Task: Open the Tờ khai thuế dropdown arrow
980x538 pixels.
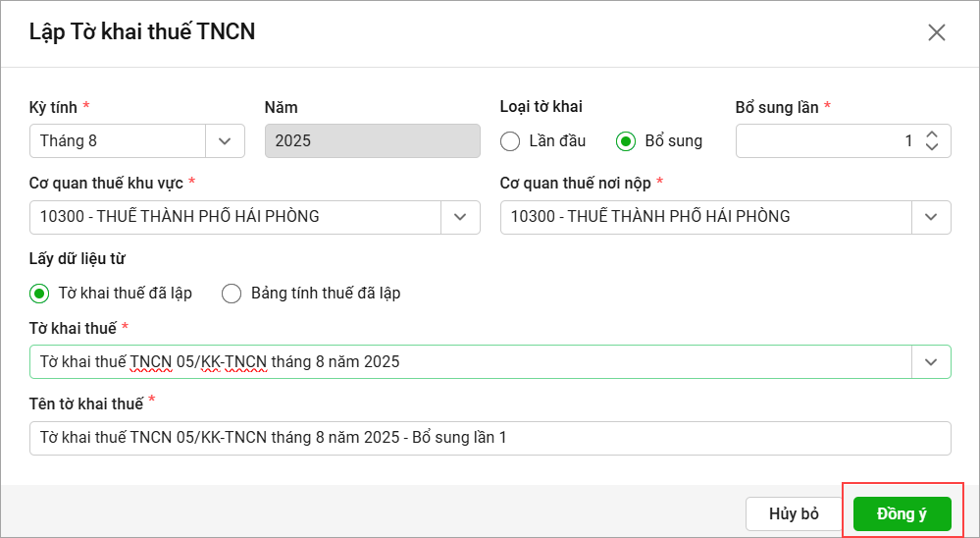Action: click(931, 361)
